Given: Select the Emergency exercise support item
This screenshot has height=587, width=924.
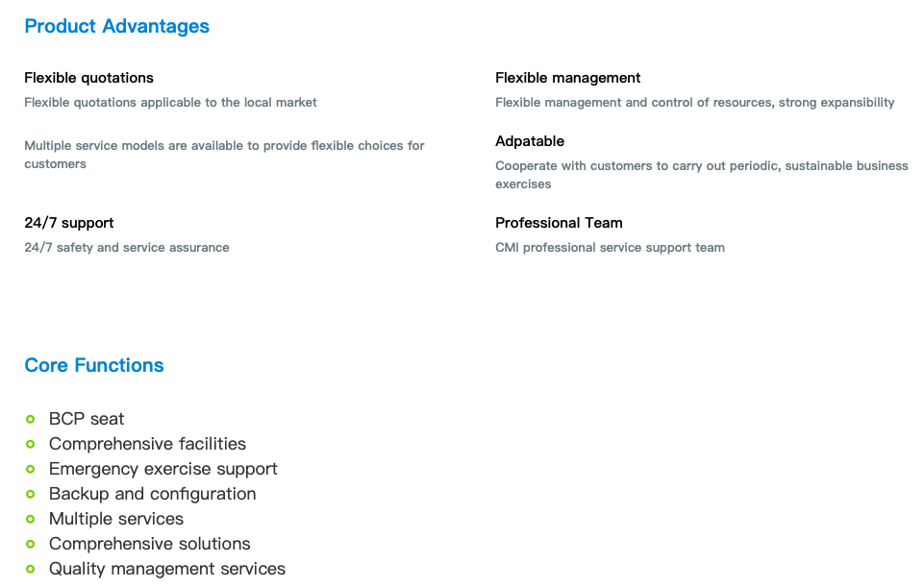Looking at the screenshot, I should (x=163, y=469).
